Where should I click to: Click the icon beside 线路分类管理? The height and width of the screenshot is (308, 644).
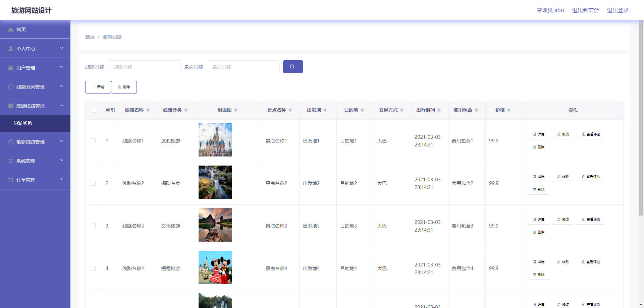point(11,87)
